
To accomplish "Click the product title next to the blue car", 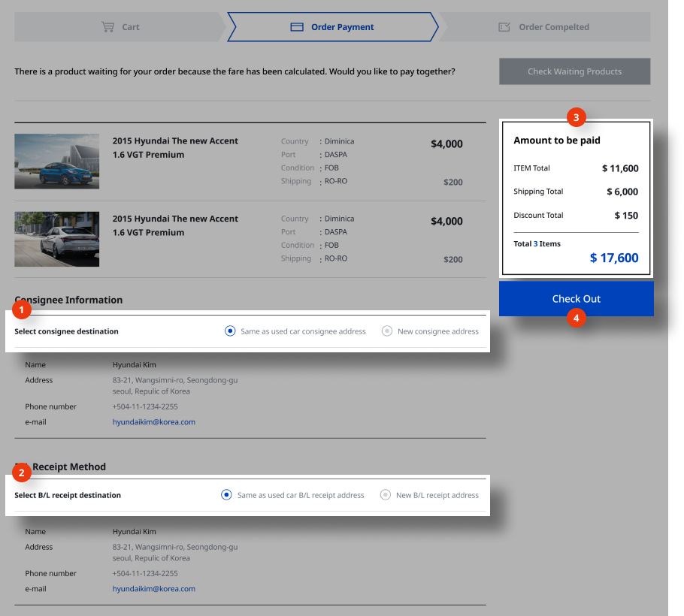I will pos(175,148).
